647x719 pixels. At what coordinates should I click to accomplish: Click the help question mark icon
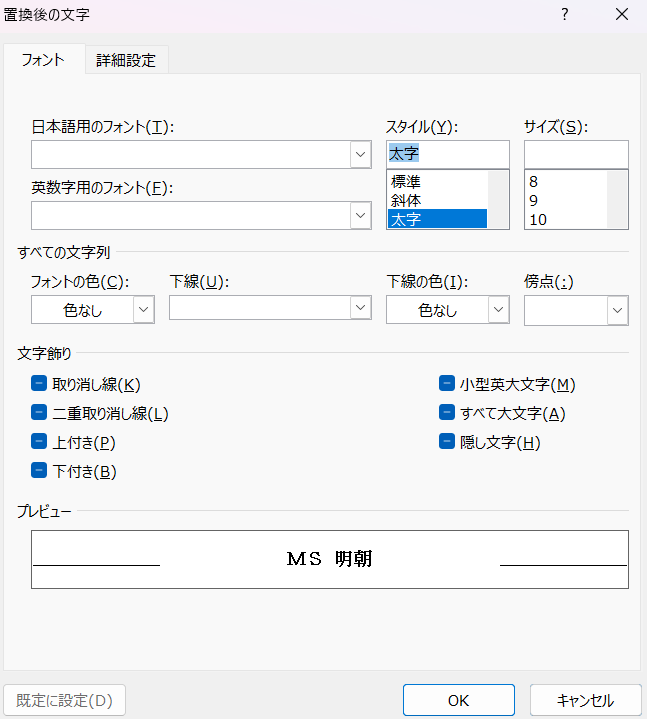(x=564, y=15)
